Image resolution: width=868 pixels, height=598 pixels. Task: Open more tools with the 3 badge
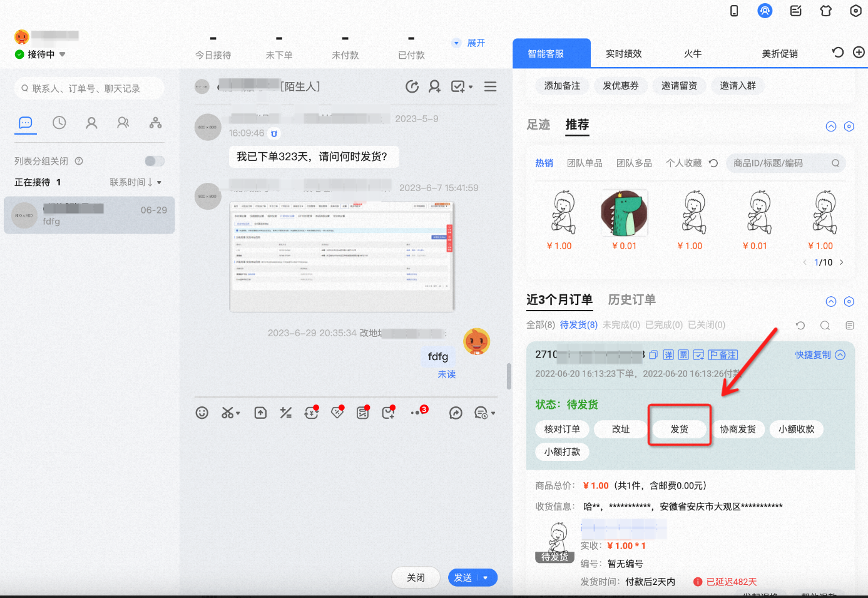[x=418, y=412]
